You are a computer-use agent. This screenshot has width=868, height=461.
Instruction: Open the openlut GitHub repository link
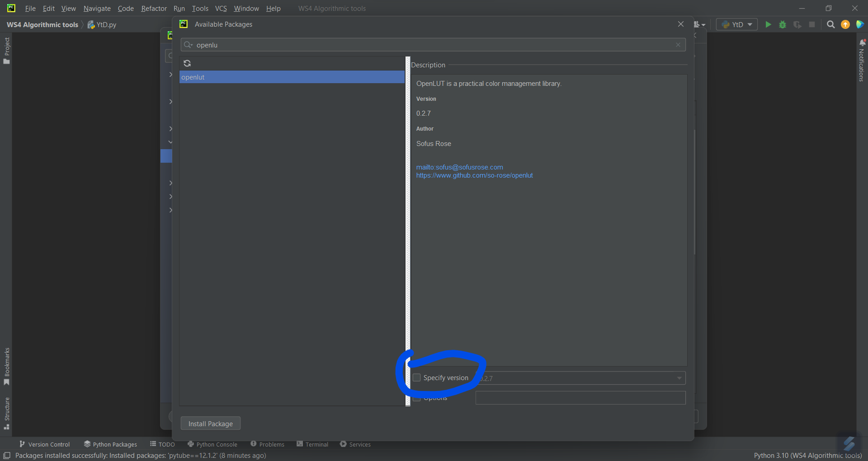(475, 175)
